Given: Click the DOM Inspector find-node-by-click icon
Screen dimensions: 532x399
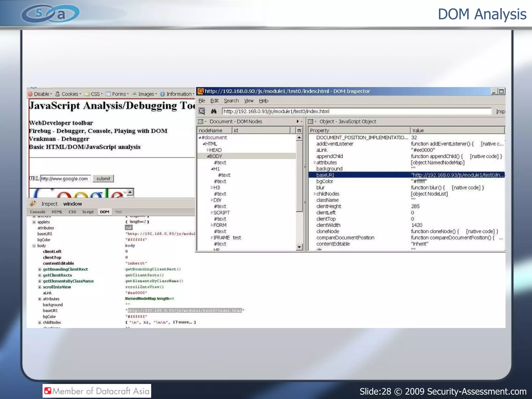Looking at the screenshot, I should click(202, 111).
